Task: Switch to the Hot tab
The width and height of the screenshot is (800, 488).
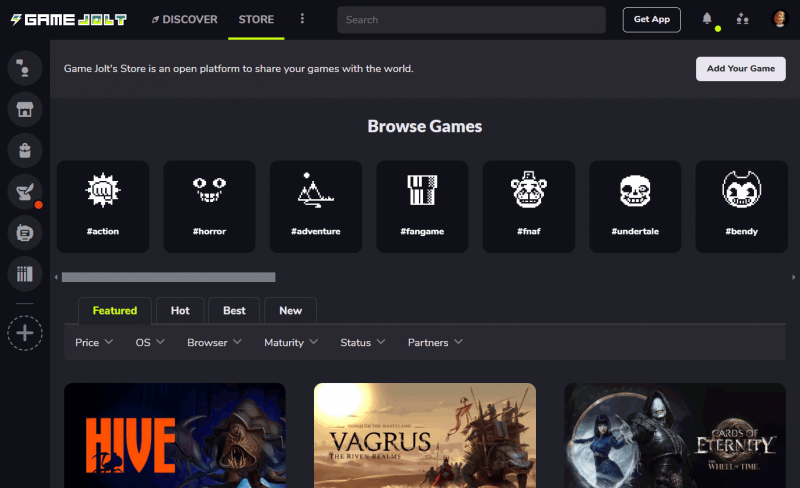Action: tap(180, 310)
